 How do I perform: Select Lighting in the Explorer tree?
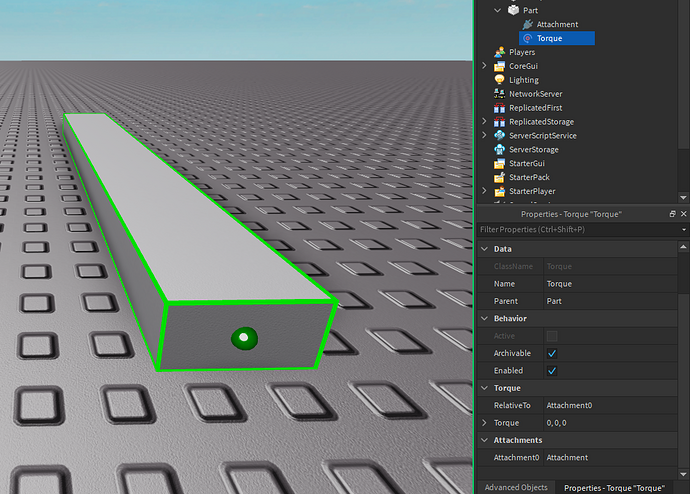524,80
